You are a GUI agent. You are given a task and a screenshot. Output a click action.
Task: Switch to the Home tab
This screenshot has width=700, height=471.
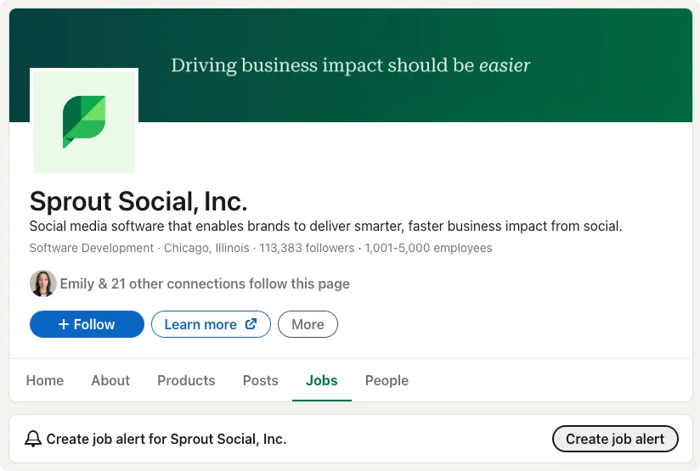(45, 380)
